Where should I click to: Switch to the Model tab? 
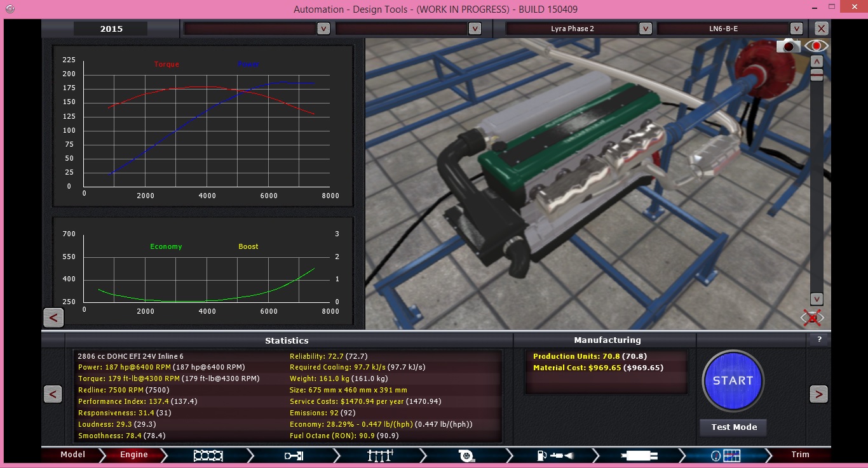point(72,455)
